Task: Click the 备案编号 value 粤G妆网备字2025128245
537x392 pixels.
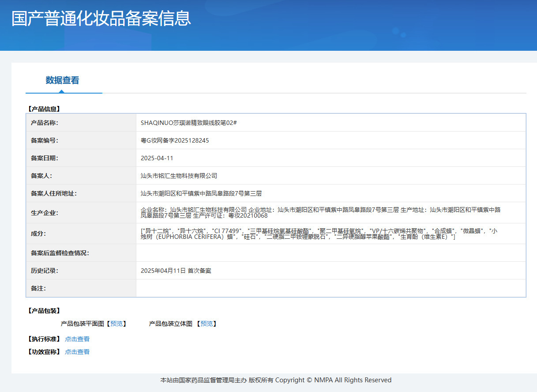Action: (175, 140)
